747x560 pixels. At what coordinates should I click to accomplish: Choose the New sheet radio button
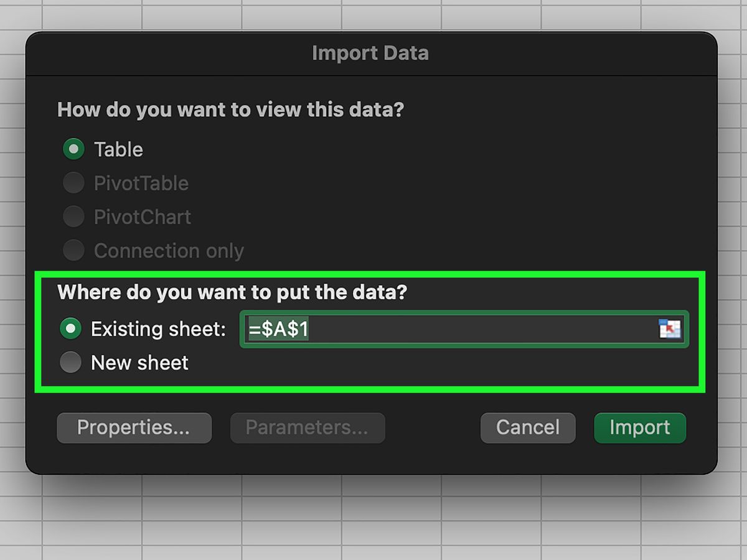point(70,362)
